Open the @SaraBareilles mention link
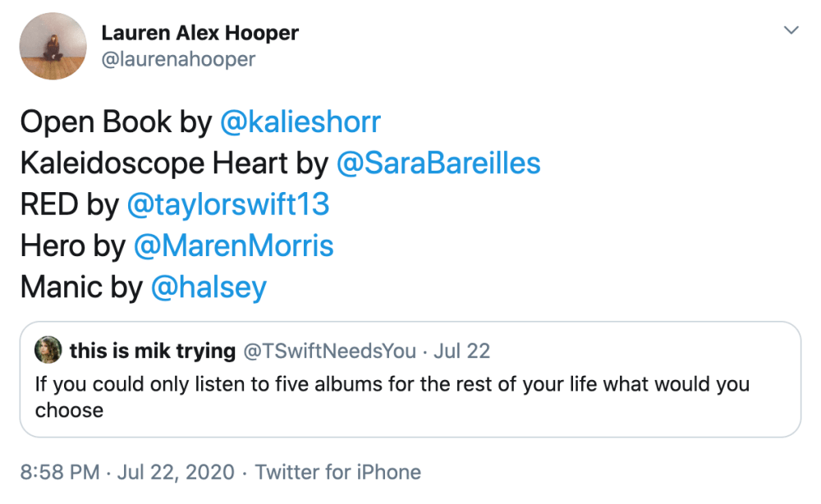 (x=438, y=163)
